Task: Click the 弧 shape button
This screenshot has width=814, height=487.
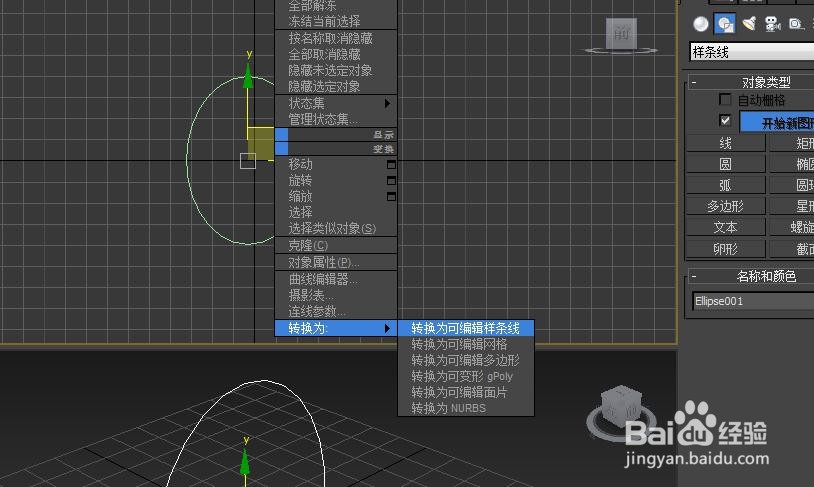Action: pyautogui.click(x=726, y=185)
